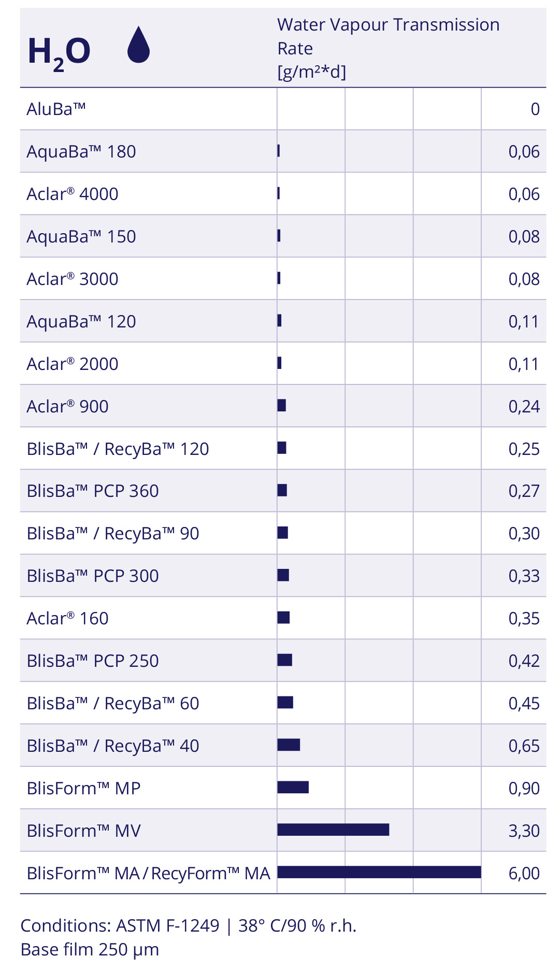
Task: Click the 0,08 value for AquaBa 150
Action: pyautogui.click(x=524, y=237)
